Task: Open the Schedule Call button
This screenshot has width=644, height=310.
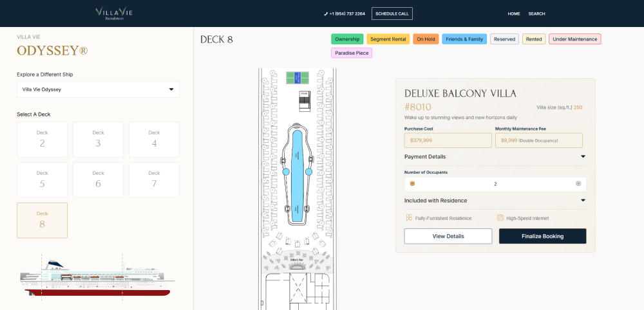Action: tap(392, 14)
